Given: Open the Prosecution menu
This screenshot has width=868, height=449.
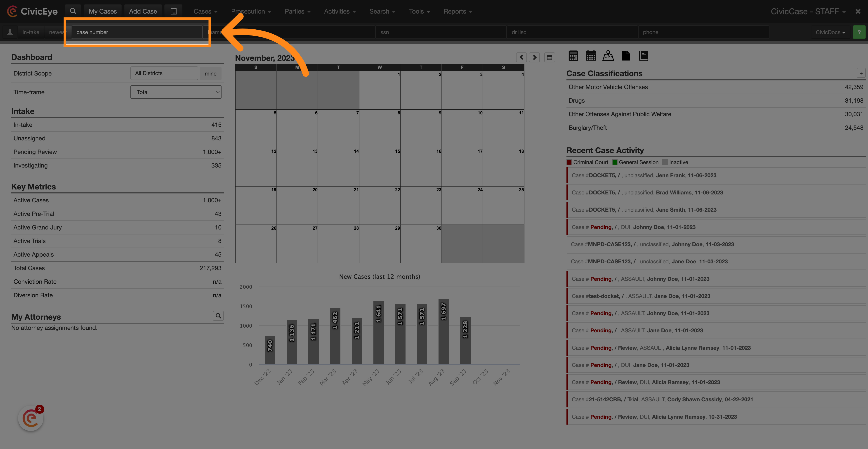Looking at the screenshot, I should coord(251,12).
